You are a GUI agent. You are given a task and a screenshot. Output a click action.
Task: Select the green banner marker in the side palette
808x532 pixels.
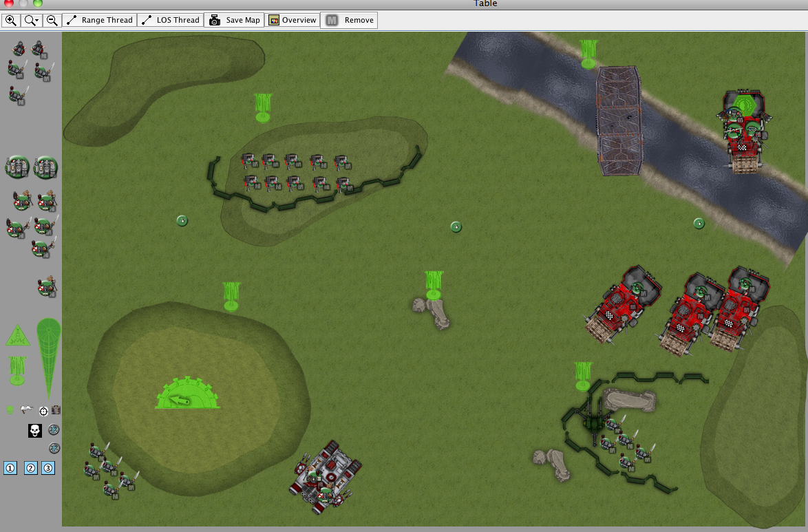tap(17, 371)
